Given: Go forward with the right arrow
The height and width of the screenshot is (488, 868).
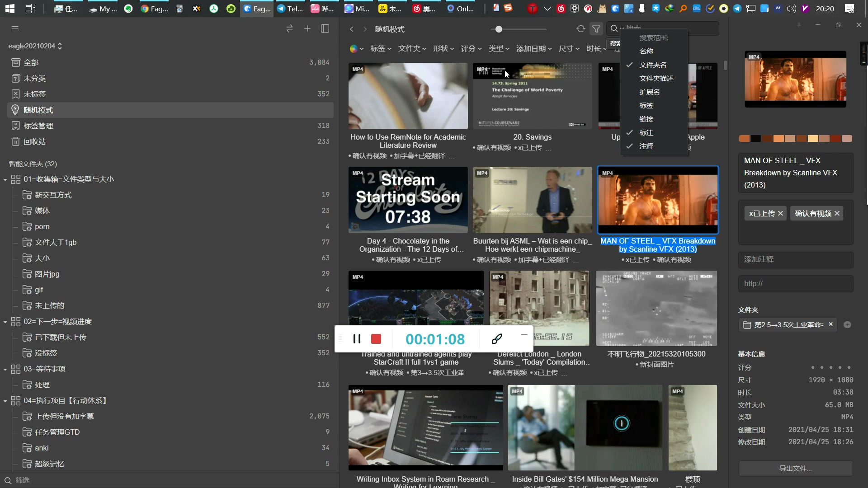Looking at the screenshot, I should tap(365, 29).
